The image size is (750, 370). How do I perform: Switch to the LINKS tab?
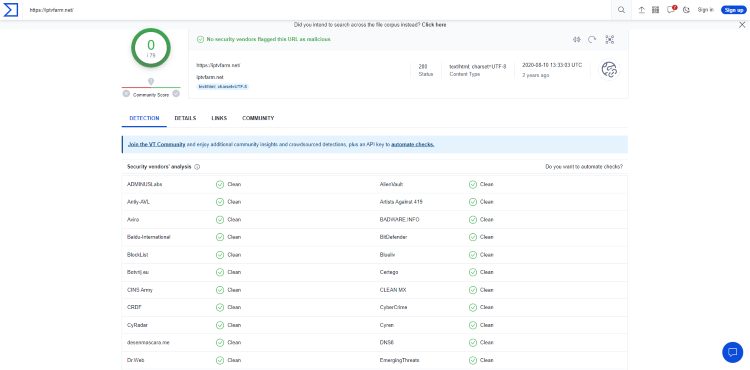(219, 118)
